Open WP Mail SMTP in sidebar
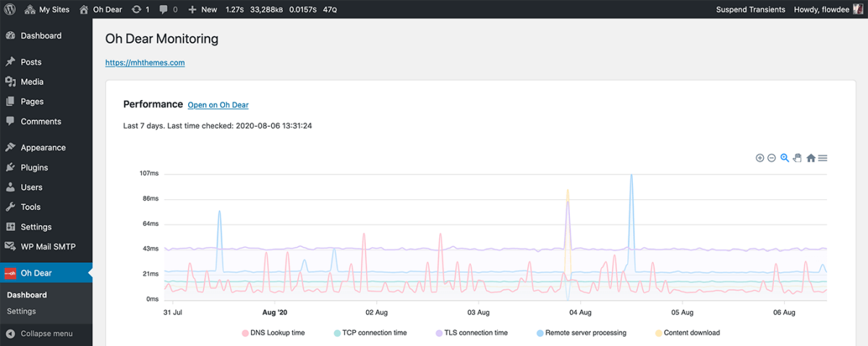The image size is (868, 346). [x=46, y=246]
